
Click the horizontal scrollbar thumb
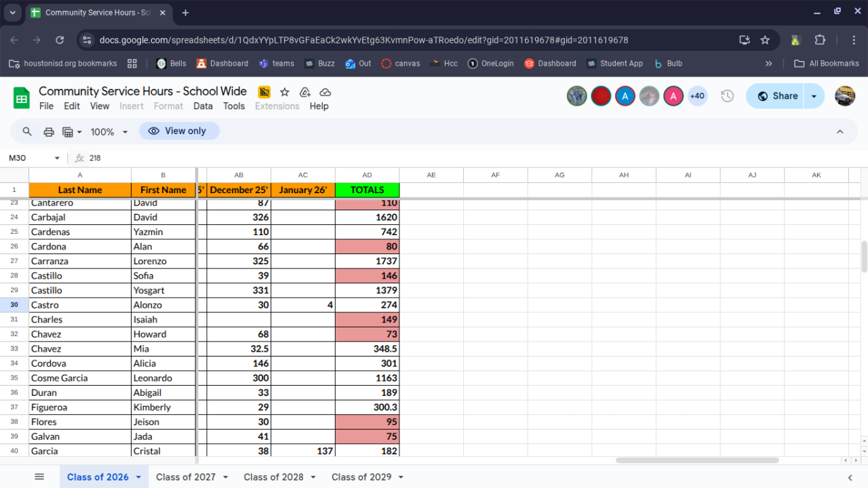[697, 460]
